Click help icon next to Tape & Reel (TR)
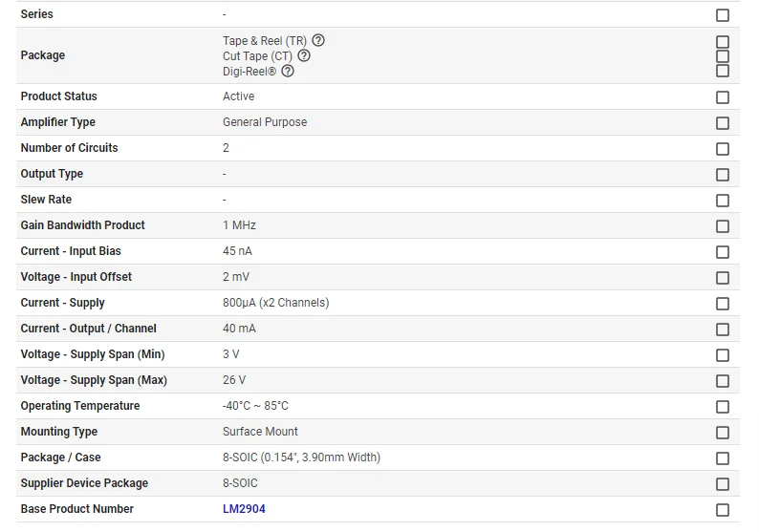This screenshot has width=759, height=532. pyautogui.click(x=318, y=41)
